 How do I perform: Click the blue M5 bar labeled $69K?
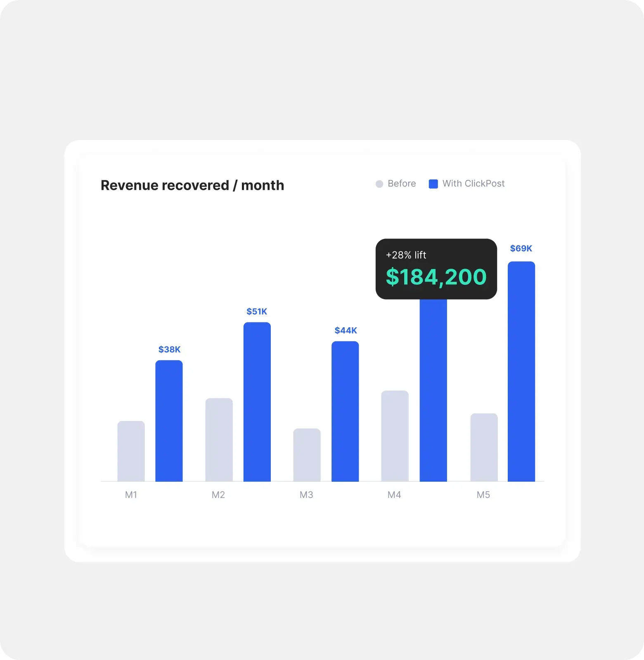click(x=521, y=371)
